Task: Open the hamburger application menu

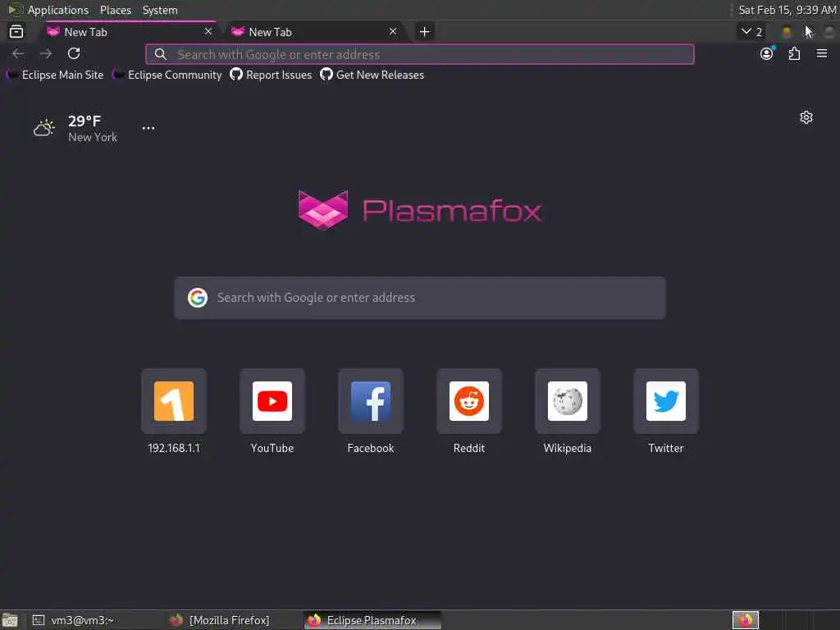Action: [822, 53]
